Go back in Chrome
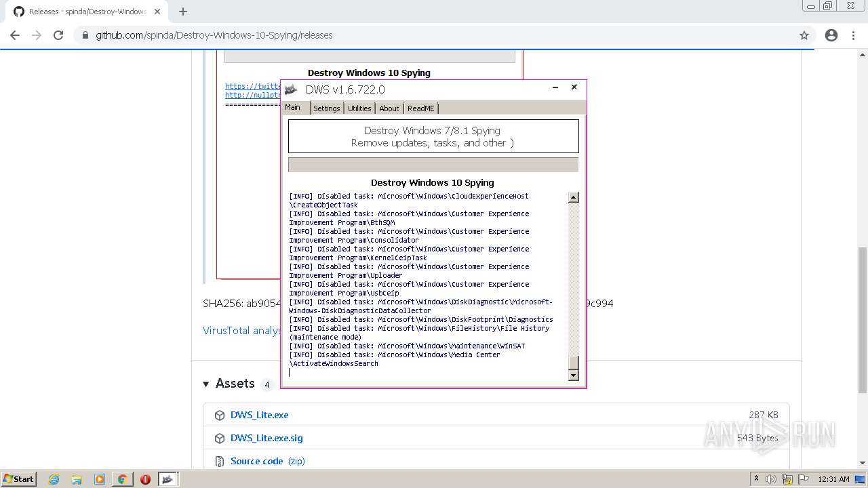This screenshot has width=868, height=488. pos(15,35)
